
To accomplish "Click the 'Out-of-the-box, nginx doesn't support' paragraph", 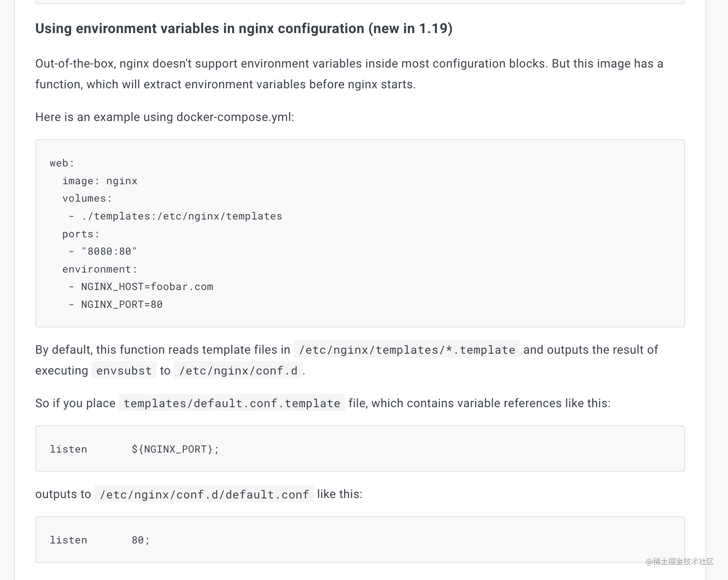I will tap(349, 74).
